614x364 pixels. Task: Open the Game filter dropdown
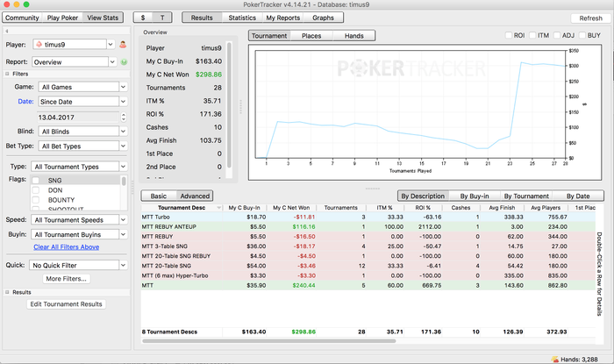pyautogui.click(x=123, y=87)
